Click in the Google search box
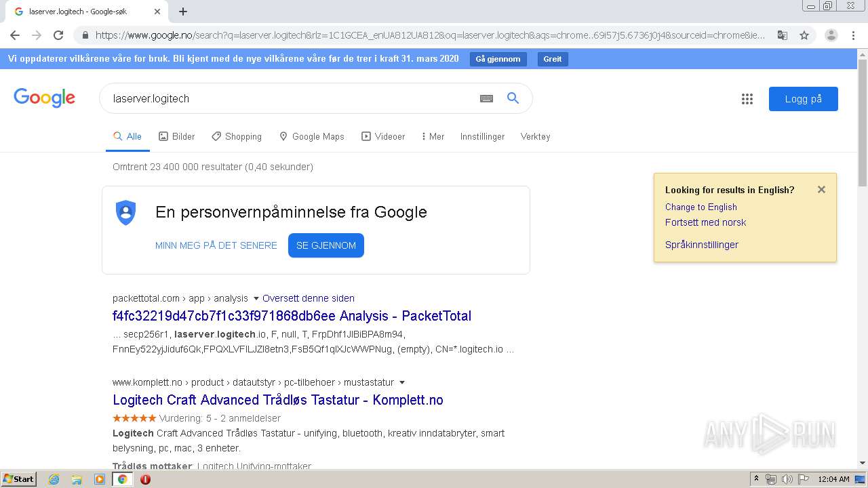The height and width of the screenshot is (488, 868). click(x=292, y=98)
